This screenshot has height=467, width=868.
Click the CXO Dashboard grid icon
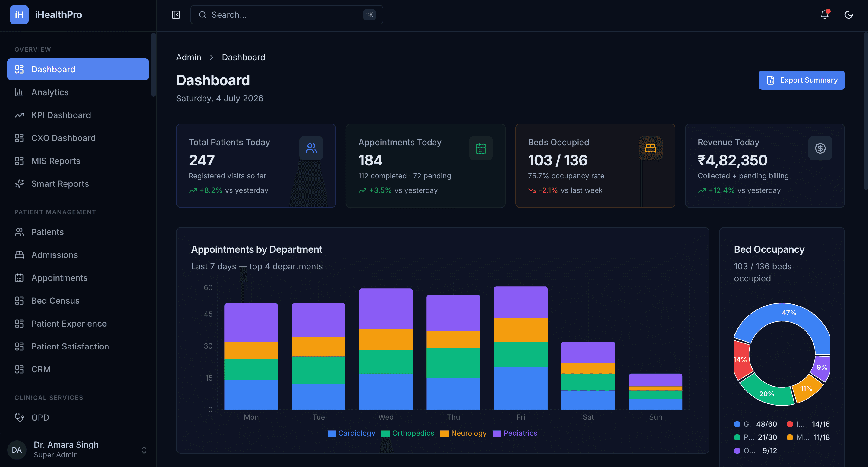tap(19, 138)
